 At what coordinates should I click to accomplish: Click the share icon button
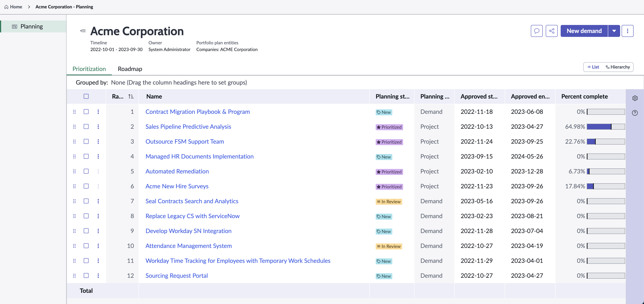click(x=552, y=31)
